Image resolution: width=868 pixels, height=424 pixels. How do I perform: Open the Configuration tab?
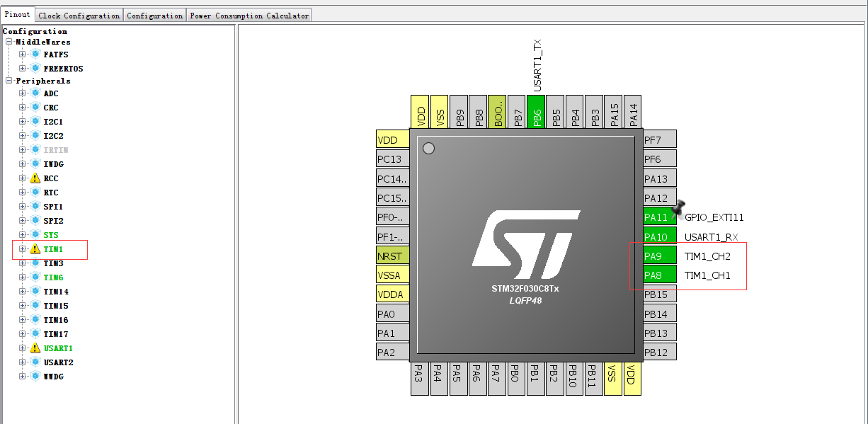(154, 16)
